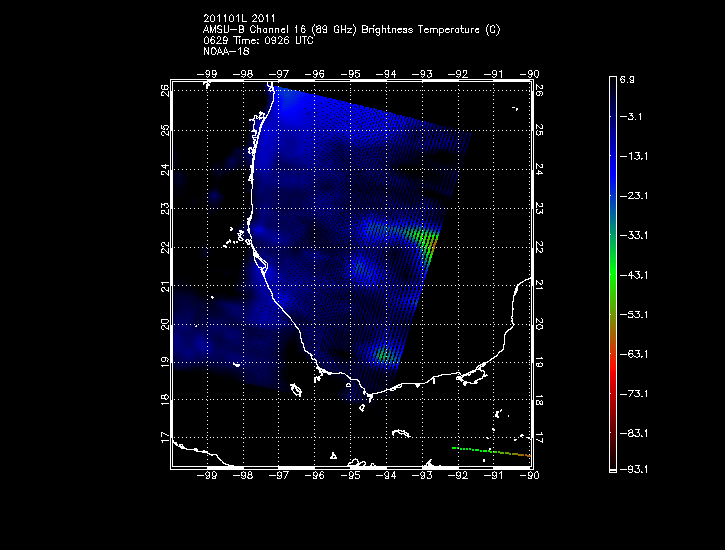
Task: Click the -99 longitude label on top axis
Action: pos(208,73)
